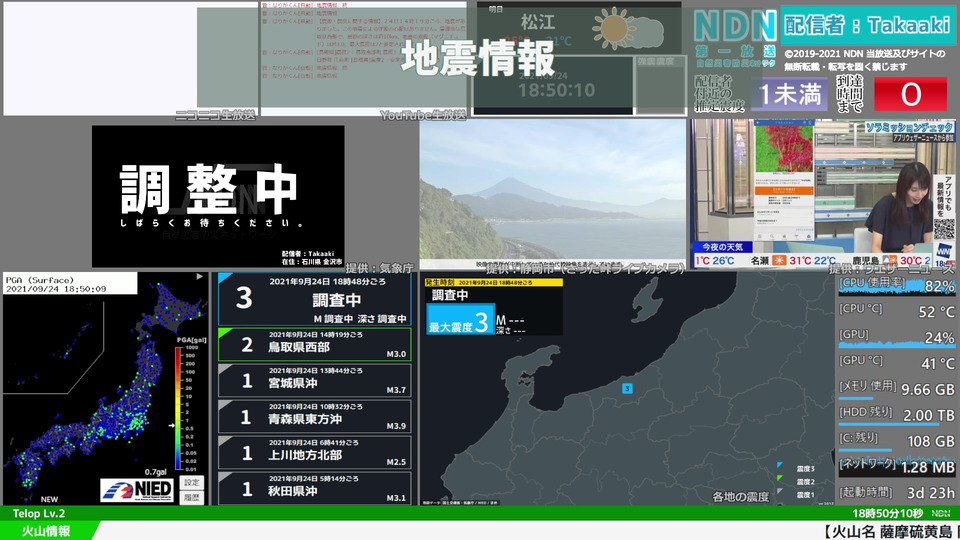The height and width of the screenshot is (540, 960).
Task: Open 履歴 in the NIED monitor
Action: pyautogui.click(x=192, y=497)
